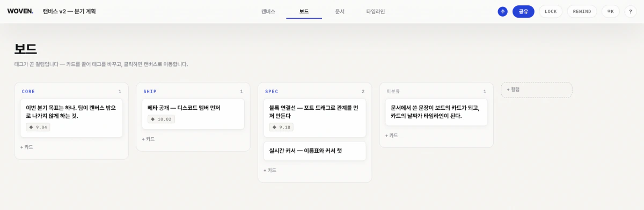This screenshot has width=644, height=210.
Task: Click the REWIND button
Action: [x=582, y=11]
